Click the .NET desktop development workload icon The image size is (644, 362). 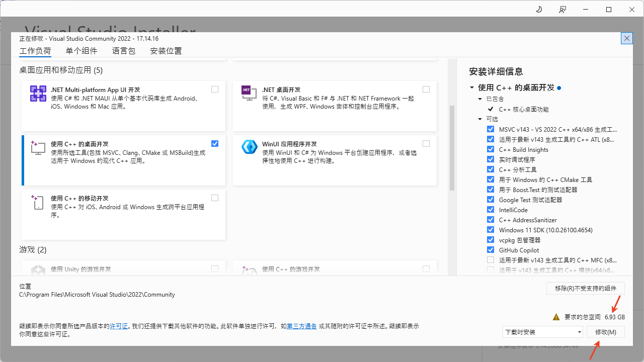coord(249,94)
